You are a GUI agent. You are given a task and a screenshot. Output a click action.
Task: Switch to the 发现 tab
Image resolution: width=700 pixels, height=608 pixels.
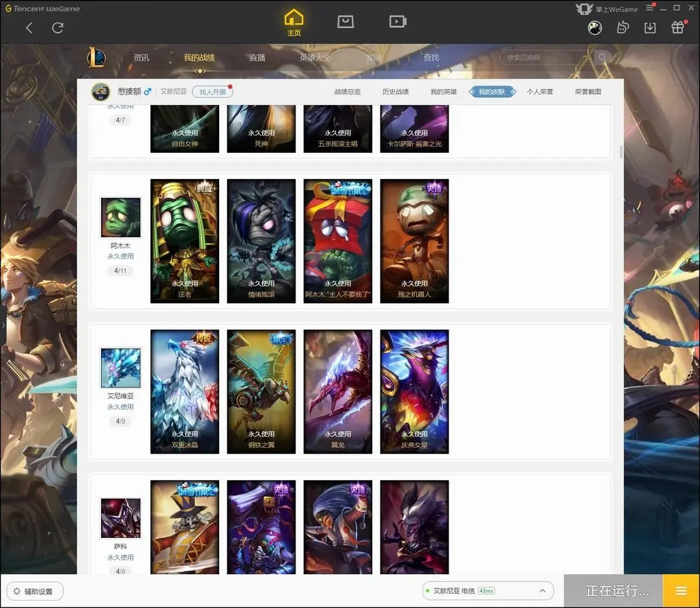pos(373,58)
